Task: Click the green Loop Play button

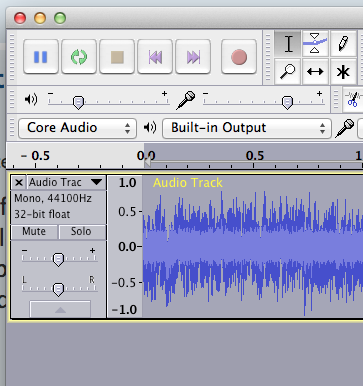Action: point(79,57)
